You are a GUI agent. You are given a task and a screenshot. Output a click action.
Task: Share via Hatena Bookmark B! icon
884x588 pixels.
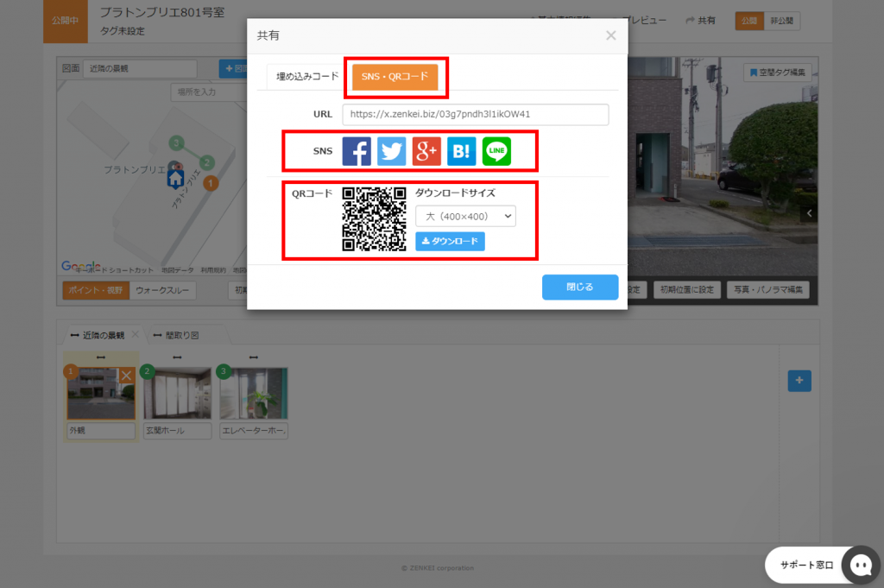461,151
